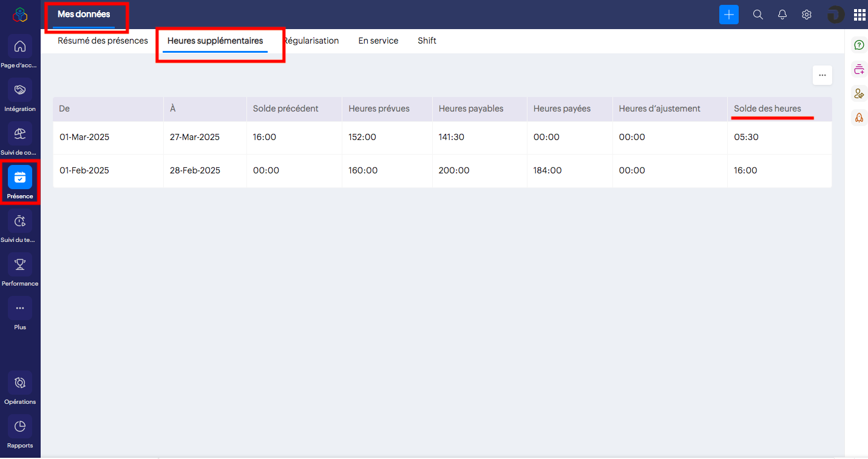The image size is (868, 459).
Task: Open the Page d'accueil home icon
Action: (20, 47)
